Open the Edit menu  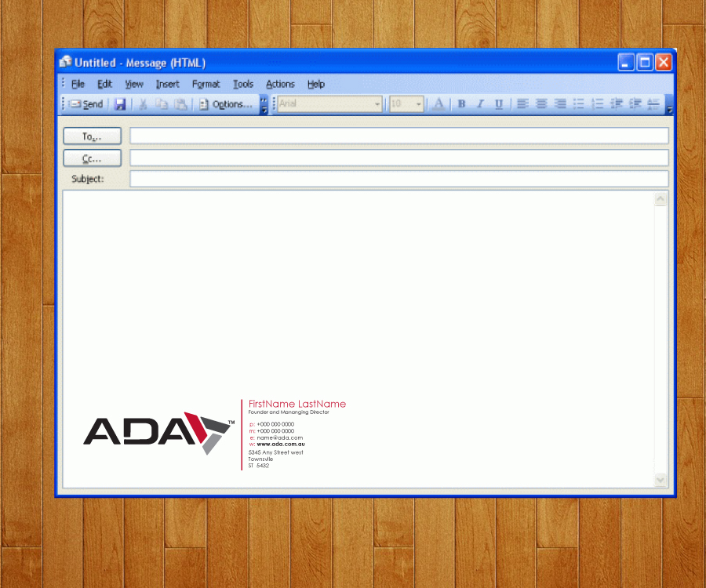point(104,84)
